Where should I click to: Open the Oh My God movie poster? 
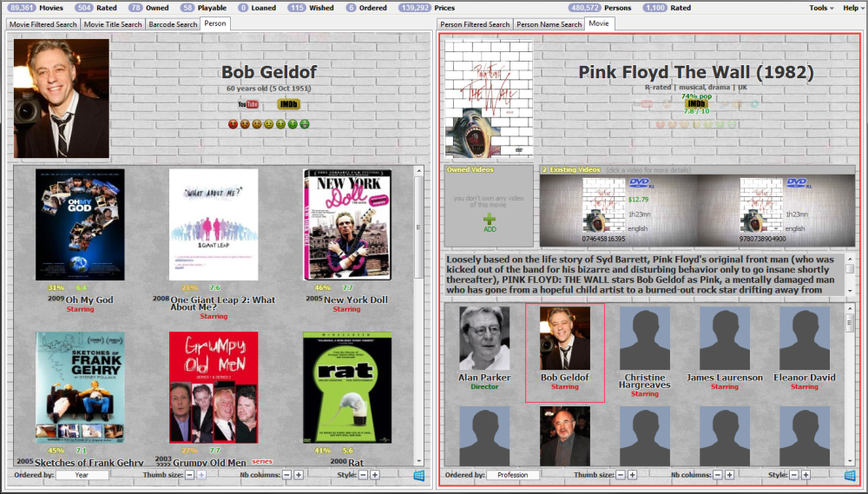click(80, 224)
